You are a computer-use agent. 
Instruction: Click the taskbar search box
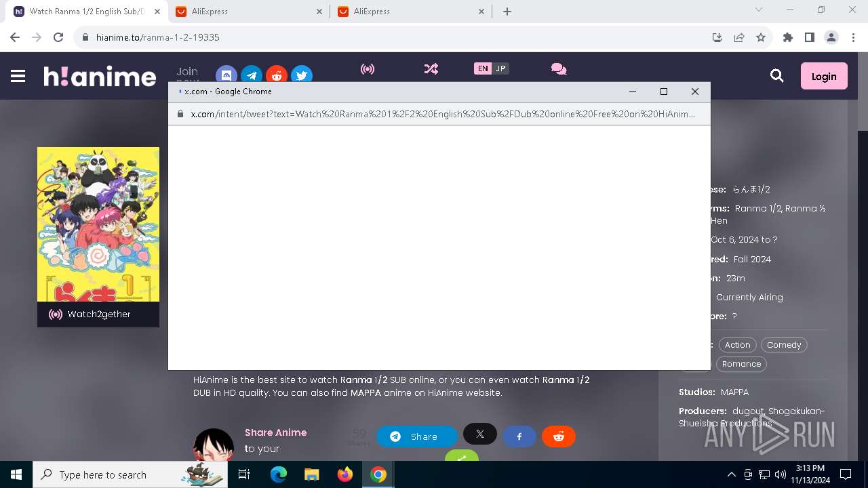(x=132, y=474)
